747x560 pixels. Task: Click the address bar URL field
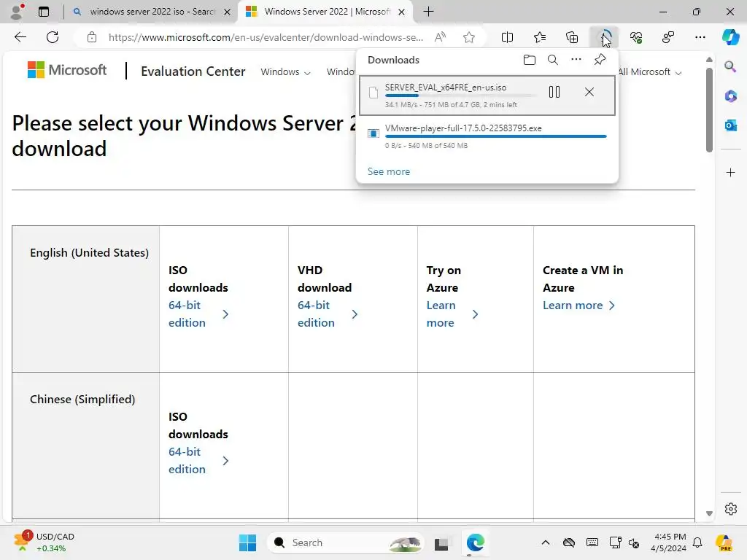click(x=266, y=37)
